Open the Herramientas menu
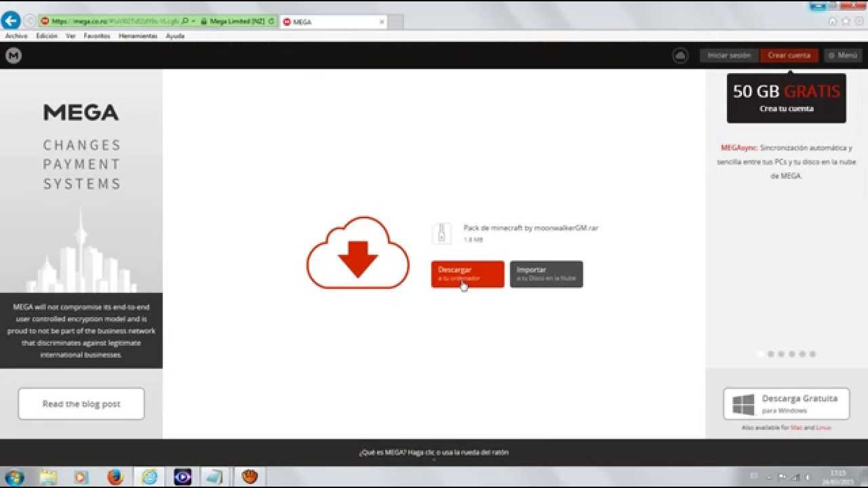Viewport: 868px width, 488px height. tap(138, 36)
